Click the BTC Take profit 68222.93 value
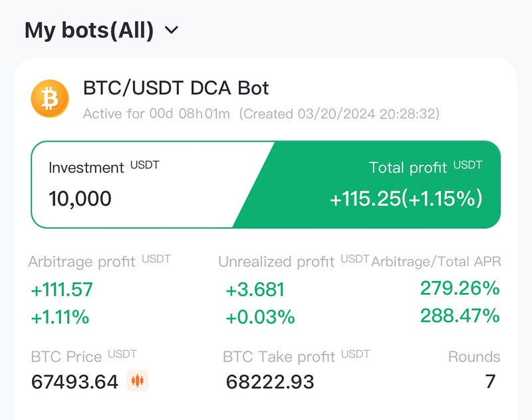The width and height of the screenshot is (532, 420). 270,381
